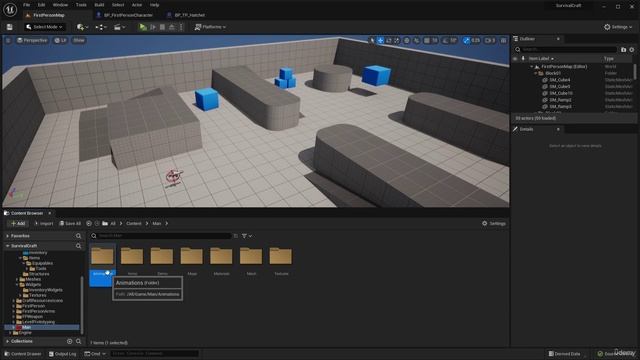Viewport: 640px width, 360px height.
Task: Toggle grid snapping in viewport
Action: (427, 40)
